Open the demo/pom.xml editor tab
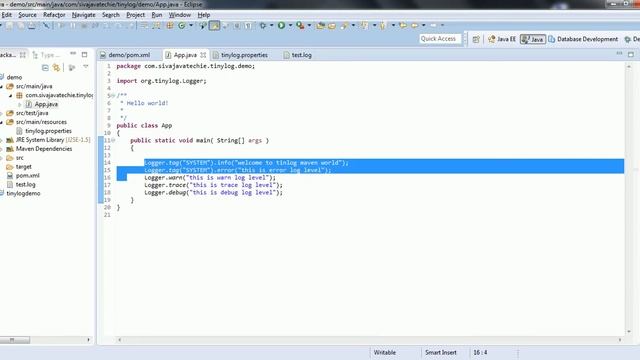The width and height of the screenshot is (640, 360). (125, 55)
